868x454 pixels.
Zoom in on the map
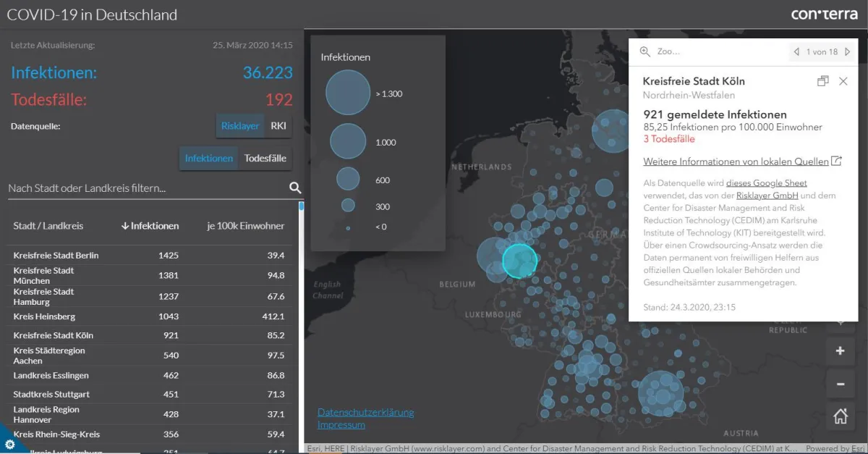coord(840,351)
